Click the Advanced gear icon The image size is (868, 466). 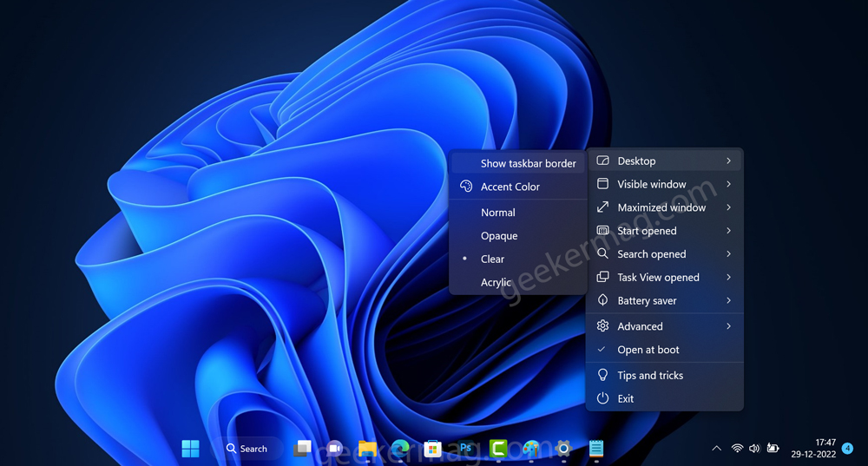[x=603, y=326]
